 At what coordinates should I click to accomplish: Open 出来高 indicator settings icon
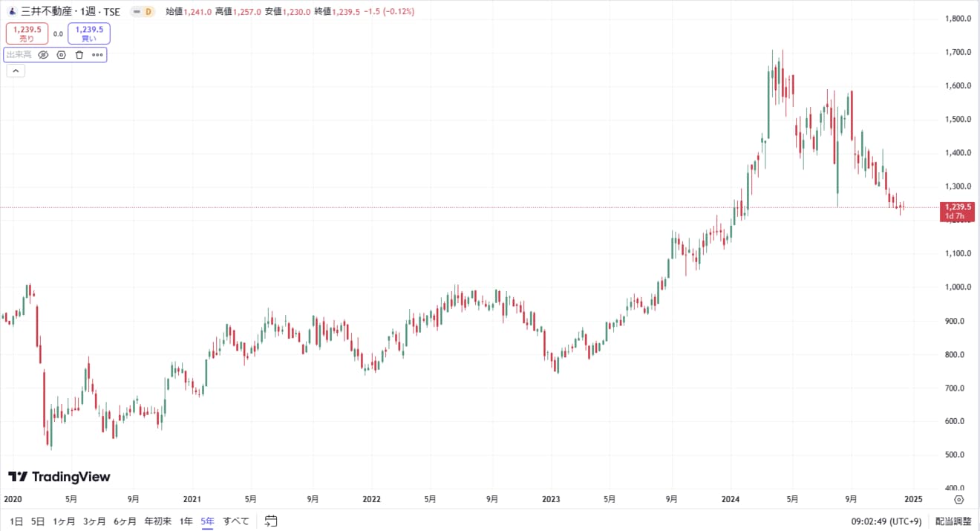(x=61, y=55)
